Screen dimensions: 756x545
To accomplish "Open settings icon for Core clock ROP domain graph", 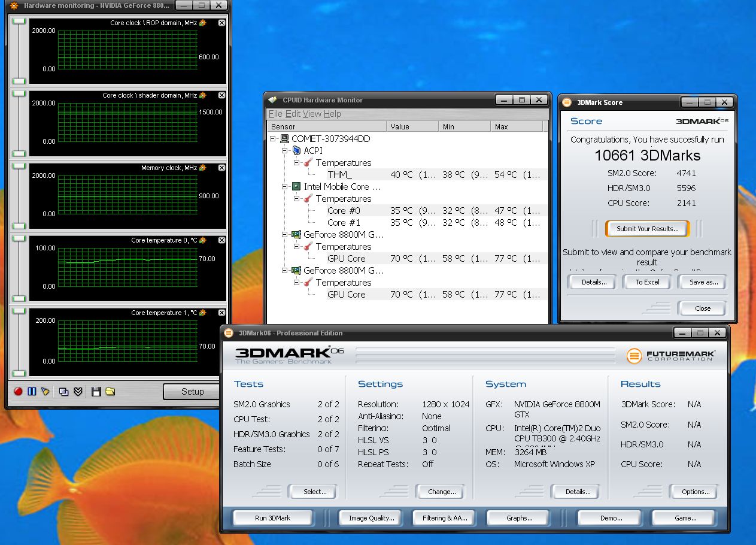I will [x=203, y=23].
